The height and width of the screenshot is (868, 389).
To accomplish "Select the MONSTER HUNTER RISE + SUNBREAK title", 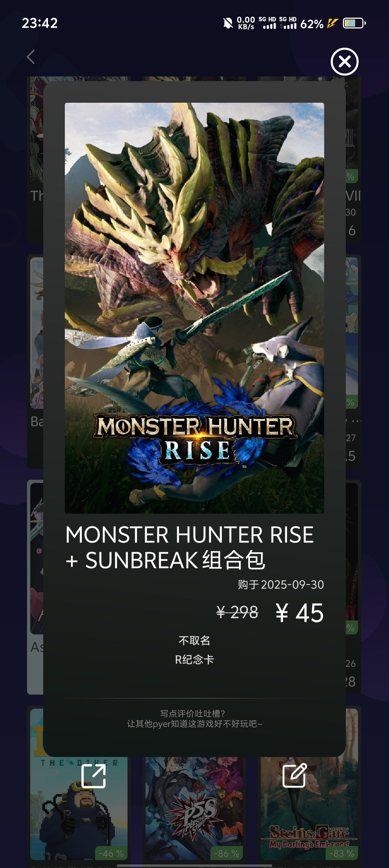I will coord(190,547).
